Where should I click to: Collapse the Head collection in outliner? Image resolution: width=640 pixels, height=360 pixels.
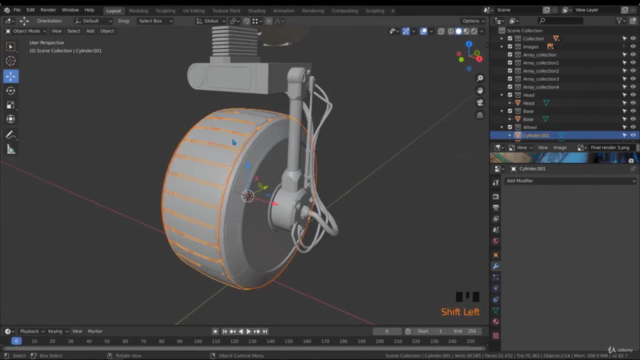[502, 95]
